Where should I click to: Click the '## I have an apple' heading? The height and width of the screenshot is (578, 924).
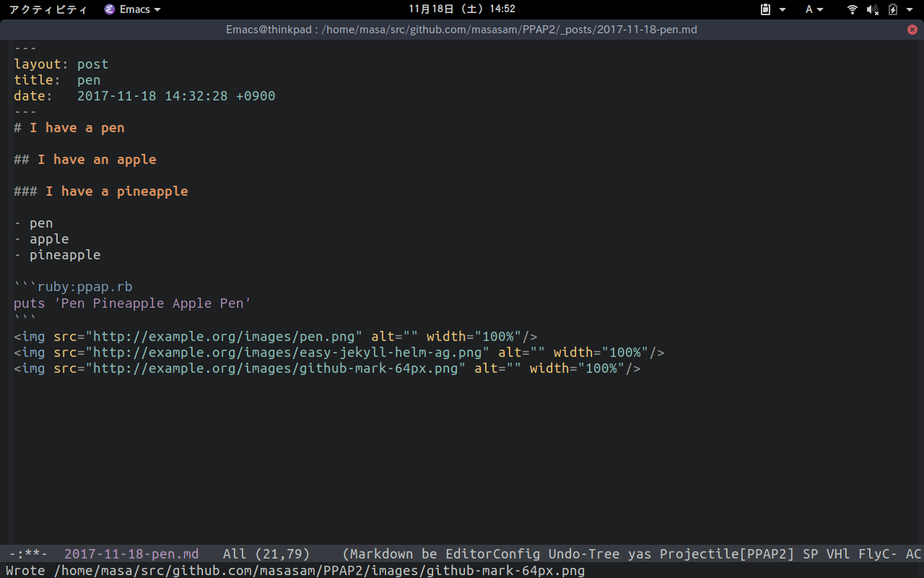85,160
